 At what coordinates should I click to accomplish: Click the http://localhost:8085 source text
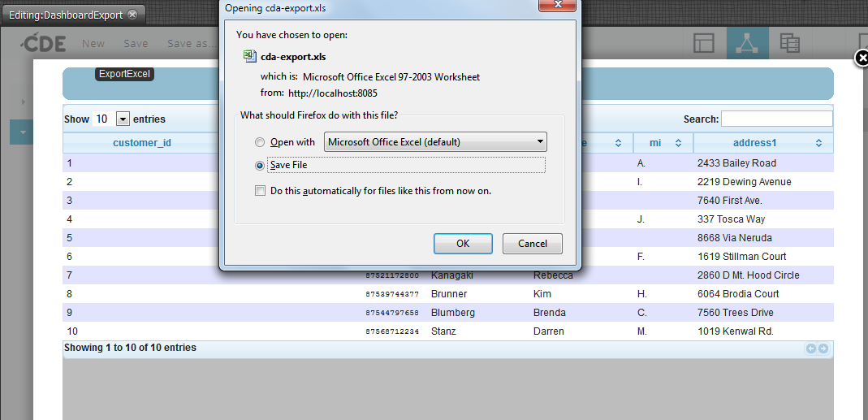click(333, 93)
